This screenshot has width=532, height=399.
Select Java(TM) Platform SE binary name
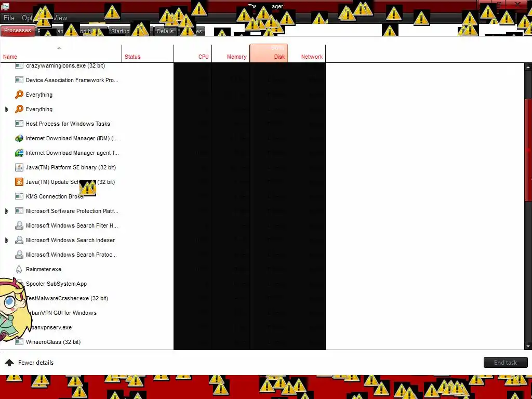click(x=71, y=168)
